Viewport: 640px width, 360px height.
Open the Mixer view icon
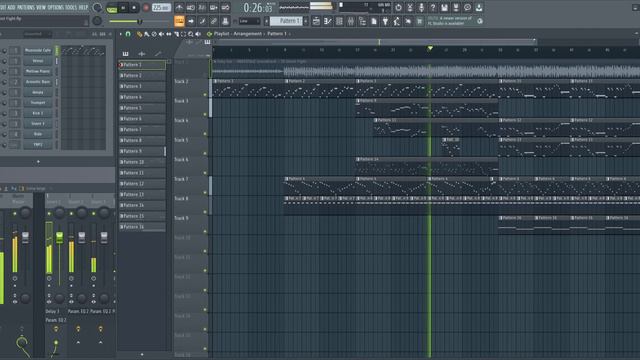351,21
